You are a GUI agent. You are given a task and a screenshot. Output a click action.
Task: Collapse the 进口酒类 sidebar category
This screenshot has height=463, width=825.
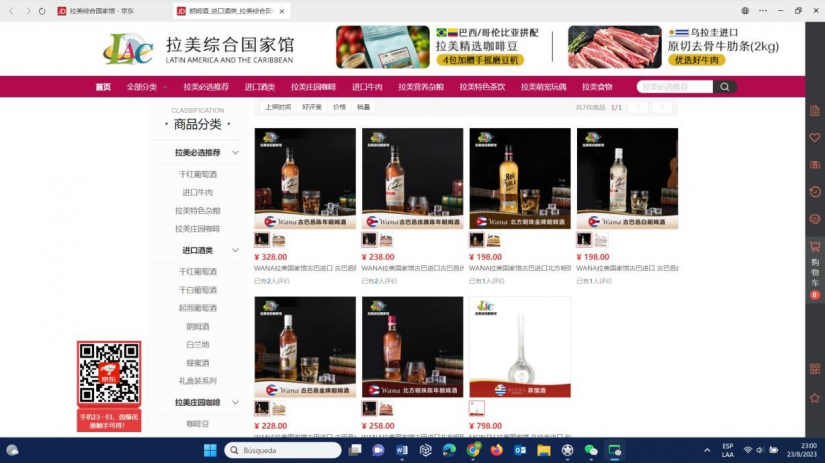point(235,250)
